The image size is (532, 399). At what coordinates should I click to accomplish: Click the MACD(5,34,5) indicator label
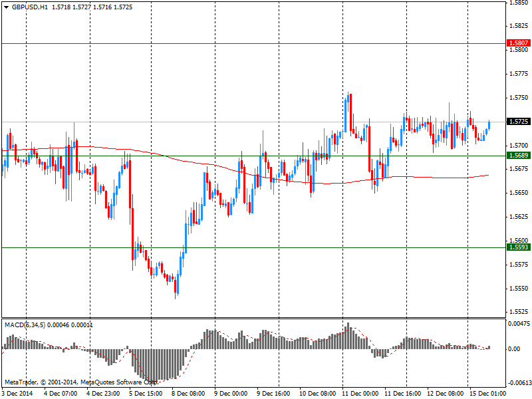(x=28, y=325)
